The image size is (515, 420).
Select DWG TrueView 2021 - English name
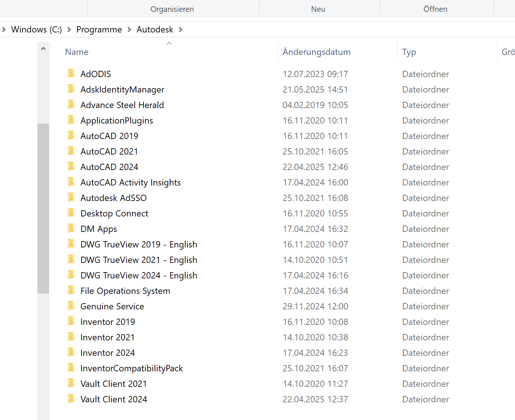(x=139, y=260)
